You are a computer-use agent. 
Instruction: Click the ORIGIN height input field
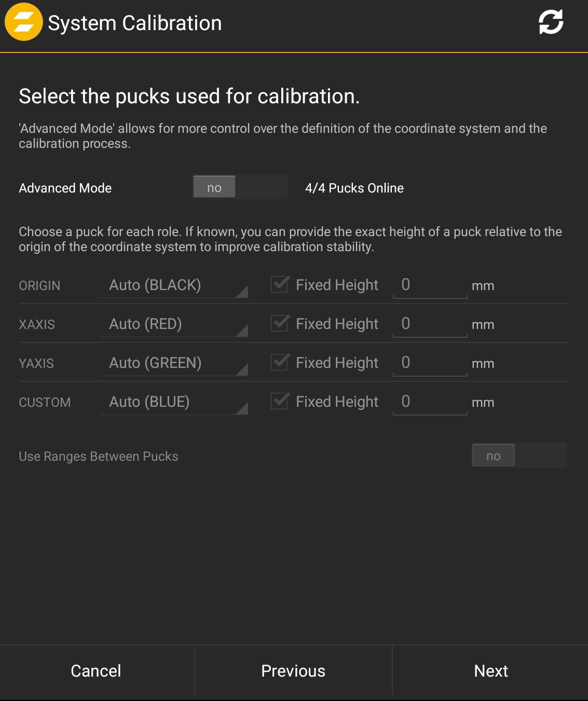click(x=430, y=285)
